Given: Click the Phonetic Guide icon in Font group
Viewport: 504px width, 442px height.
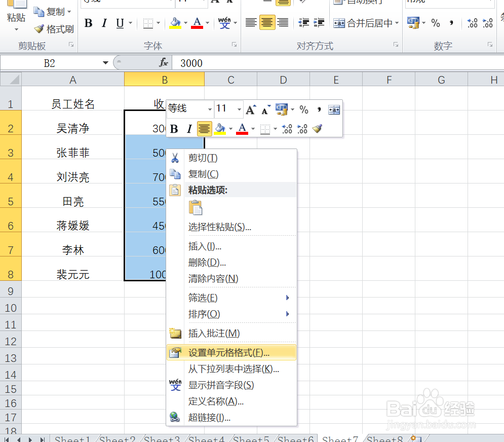Looking at the screenshot, I should click(224, 22).
